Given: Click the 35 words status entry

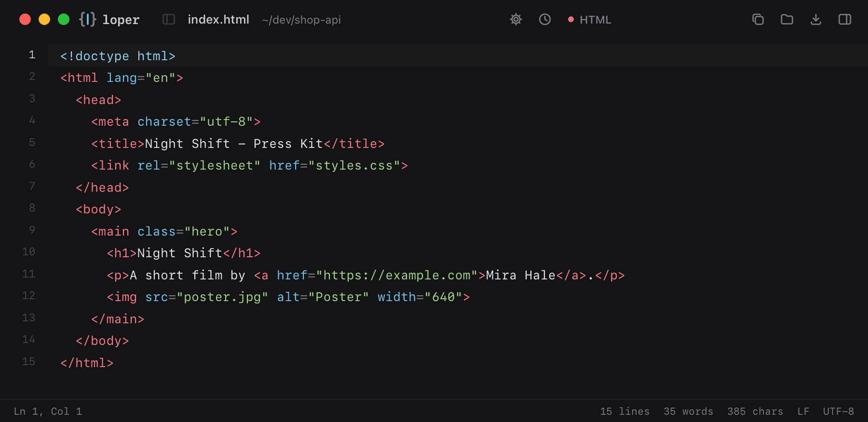Looking at the screenshot, I should (689, 411).
